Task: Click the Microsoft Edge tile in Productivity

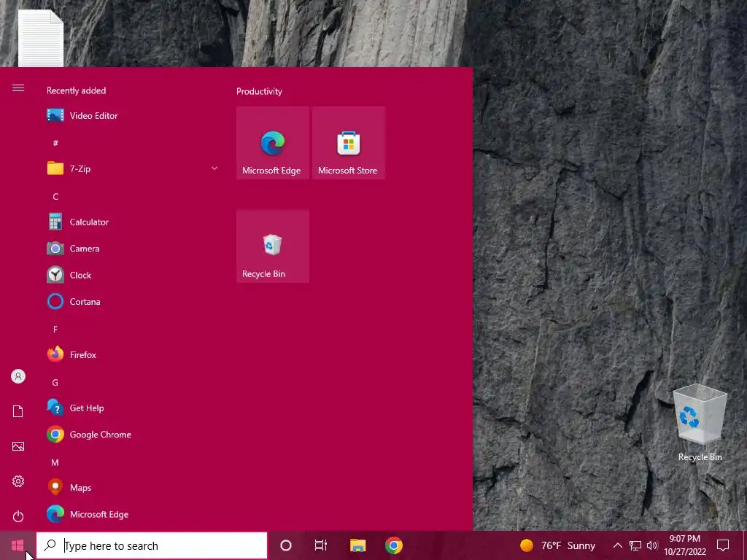Action: [x=273, y=143]
